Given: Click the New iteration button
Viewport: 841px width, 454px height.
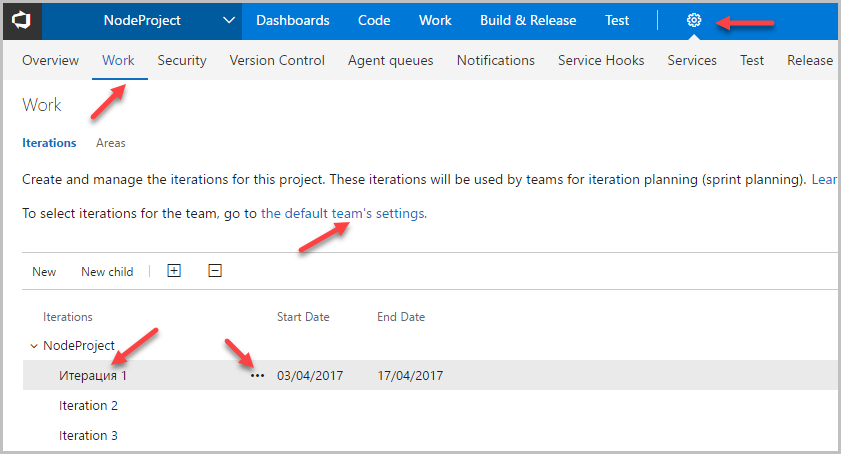Looking at the screenshot, I should point(44,272).
